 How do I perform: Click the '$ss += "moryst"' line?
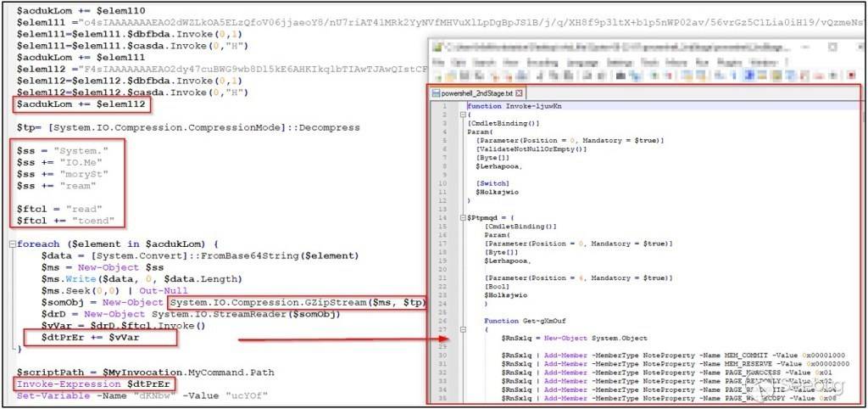63,174
